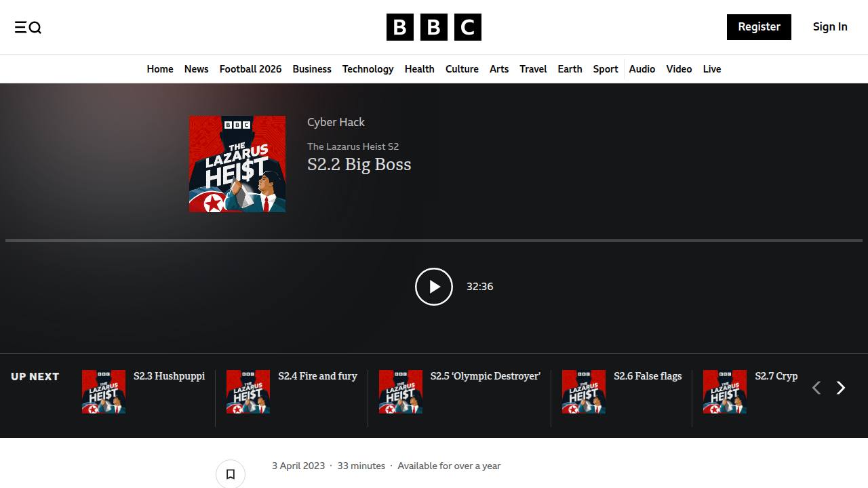Open The Lazarus Heist S2 series link
Image resolution: width=868 pixels, height=488 pixels.
point(353,146)
